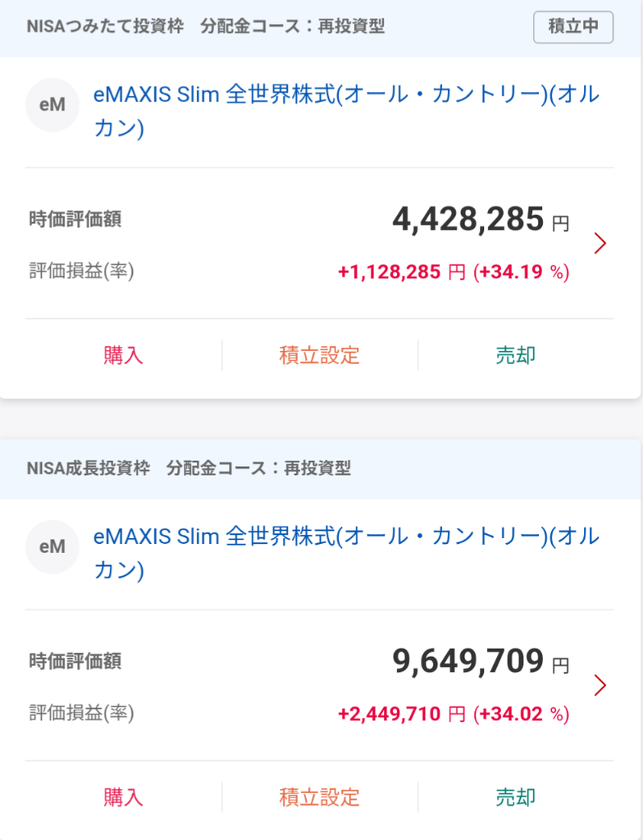Click NISAつみたて投資枠 header bar
The image size is (643, 840).
tap(321, 27)
